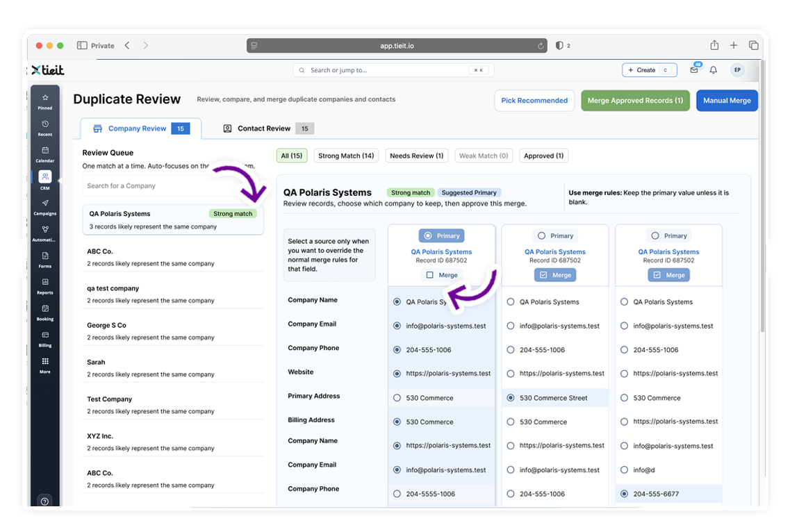Viewport: 799px width, 532px height.
Task: Select Sarah in the review queue
Action: (173, 368)
